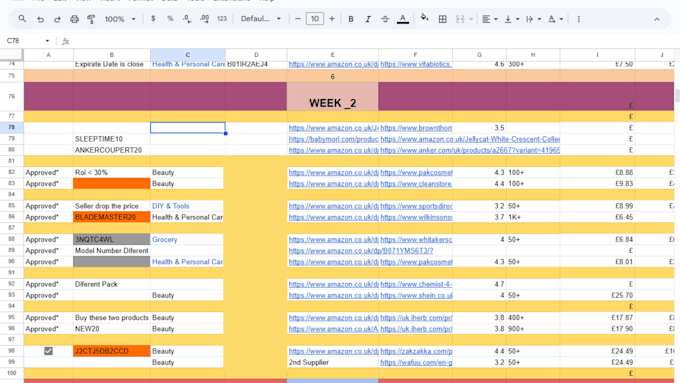The width and height of the screenshot is (680, 383).
Task: Select the NEW20 cell in row 96
Action: pyautogui.click(x=112, y=329)
